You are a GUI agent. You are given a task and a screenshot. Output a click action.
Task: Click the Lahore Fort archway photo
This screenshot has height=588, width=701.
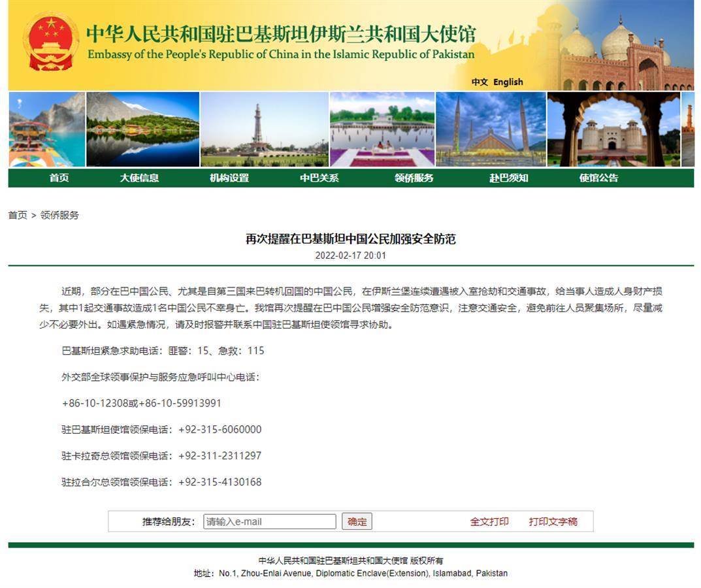(614, 129)
